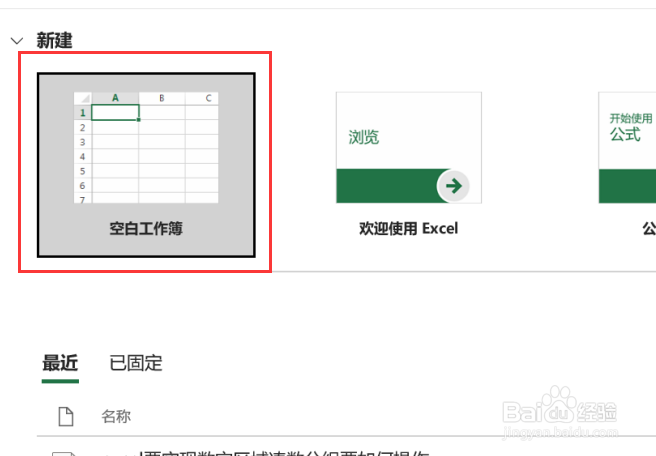Open the 空白工作簿 blank workbook thumbnail
This screenshot has height=456, width=656.
(146, 165)
